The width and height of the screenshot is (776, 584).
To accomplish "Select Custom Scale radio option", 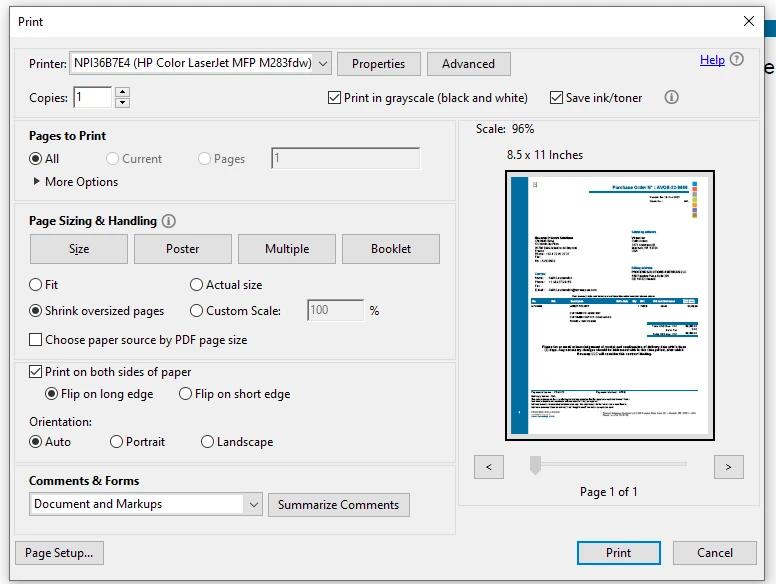I will coord(196,311).
